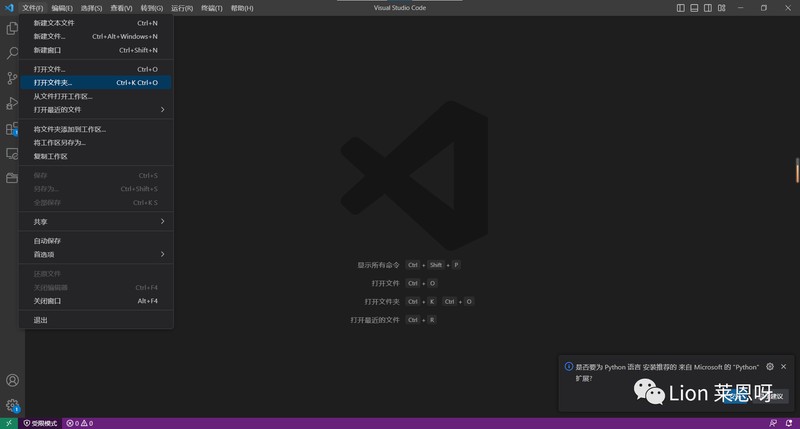Click the 受限模式 status bar entry

pyautogui.click(x=40, y=423)
